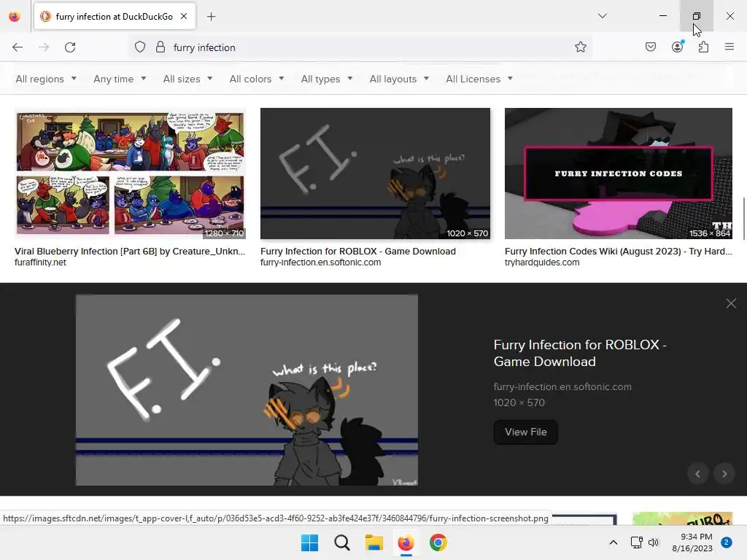This screenshot has width=747, height=560.
Task: Expand the All sizes filter
Action: [187, 79]
